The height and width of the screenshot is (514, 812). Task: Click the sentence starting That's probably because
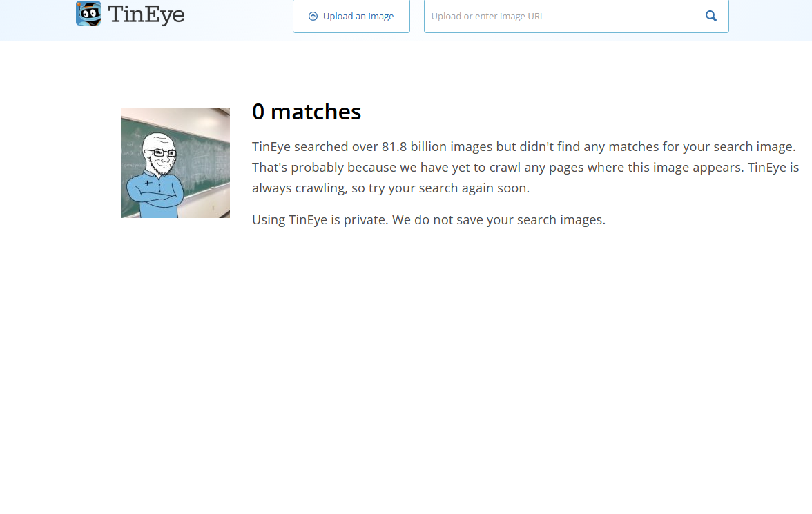525,177
